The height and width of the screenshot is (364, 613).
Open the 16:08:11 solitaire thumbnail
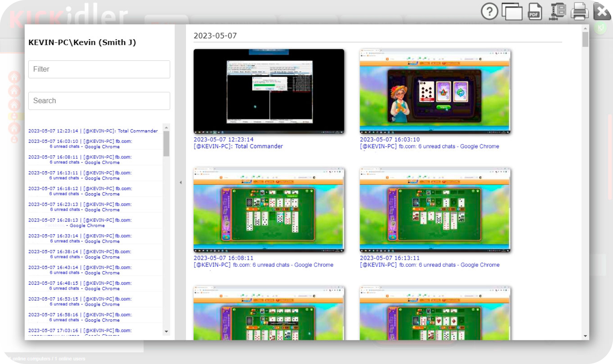[269, 210]
